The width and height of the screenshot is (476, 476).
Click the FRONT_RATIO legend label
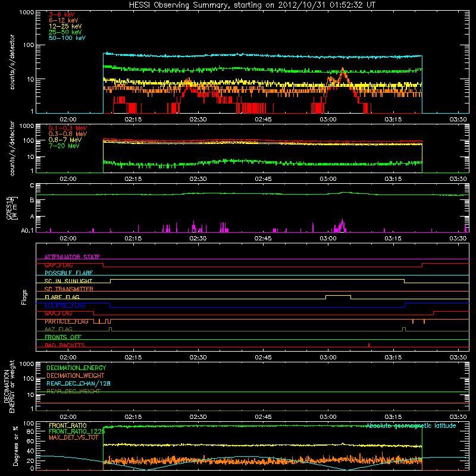(x=68, y=425)
